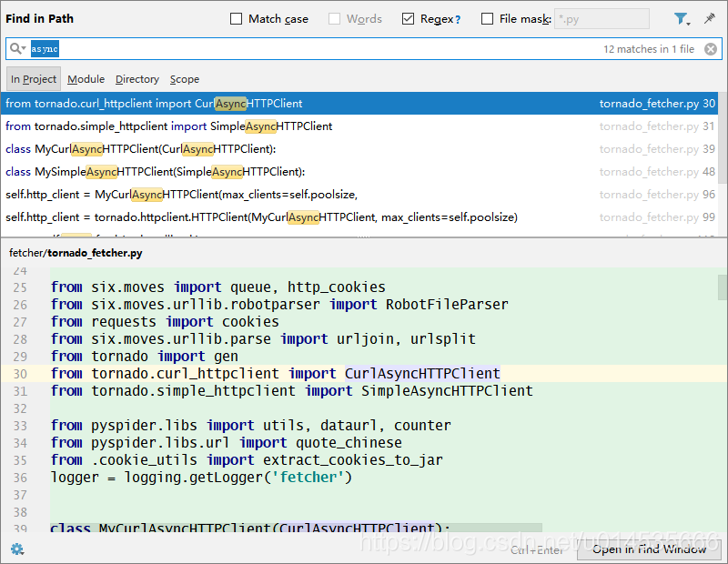Switch to the Directory tab

137,79
